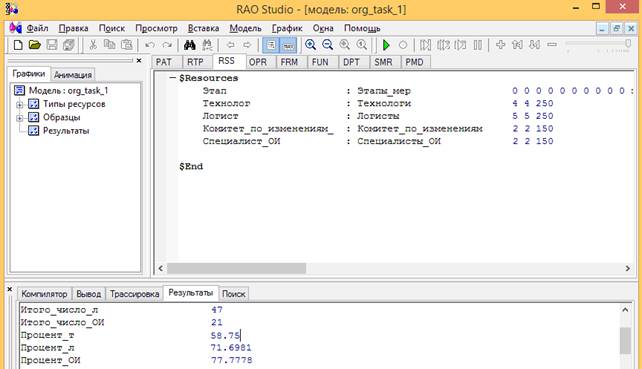
Task: Save all files icon
Action: pyautogui.click(x=68, y=45)
